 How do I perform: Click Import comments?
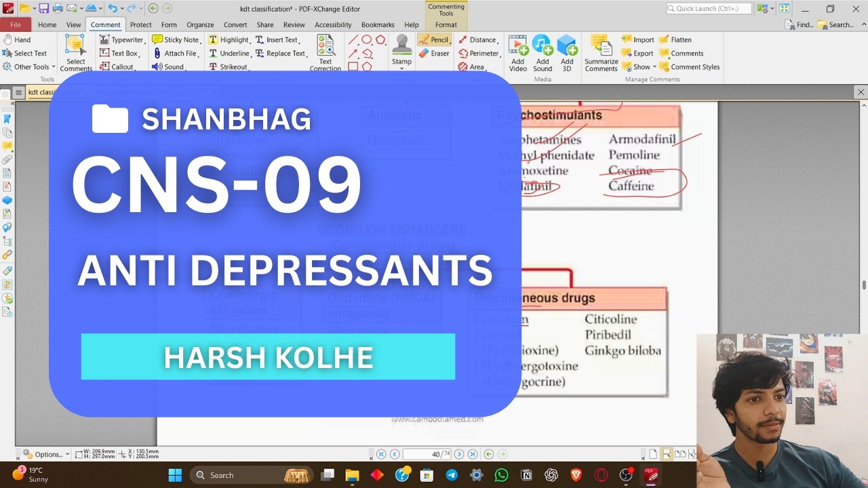pos(638,40)
